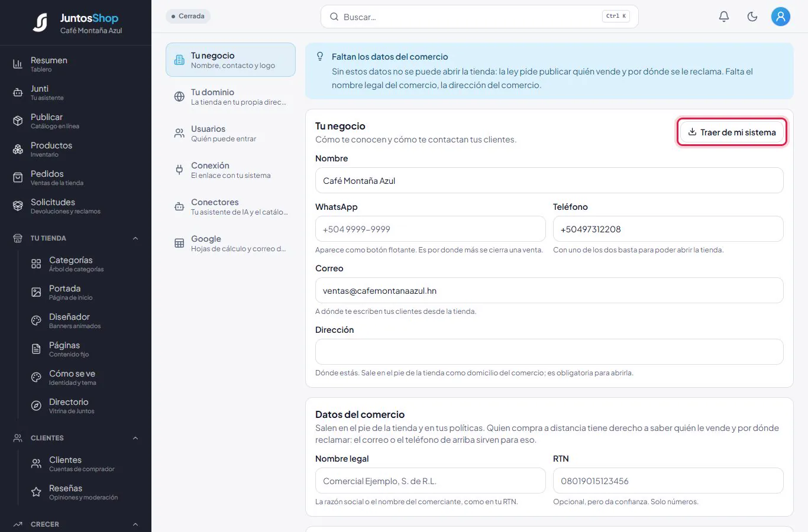The height and width of the screenshot is (532, 808).
Task: Click the empty Dirección field
Action: pos(550,352)
